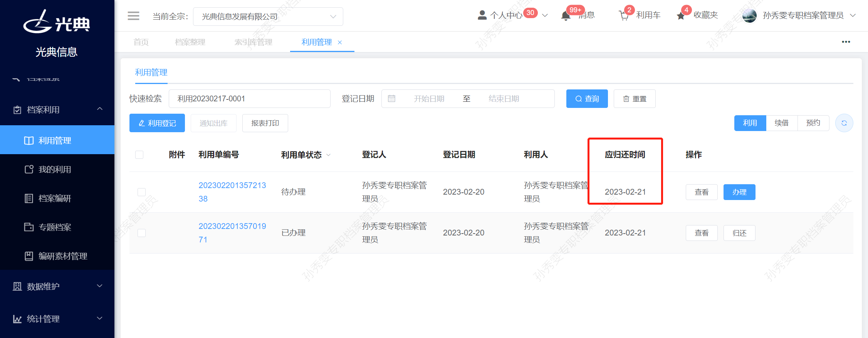Image resolution: width=868 pixels, height=338 pixels.
Task: Click the 利用管理 book icon in sidebar
Action: (x=29, y=140)
